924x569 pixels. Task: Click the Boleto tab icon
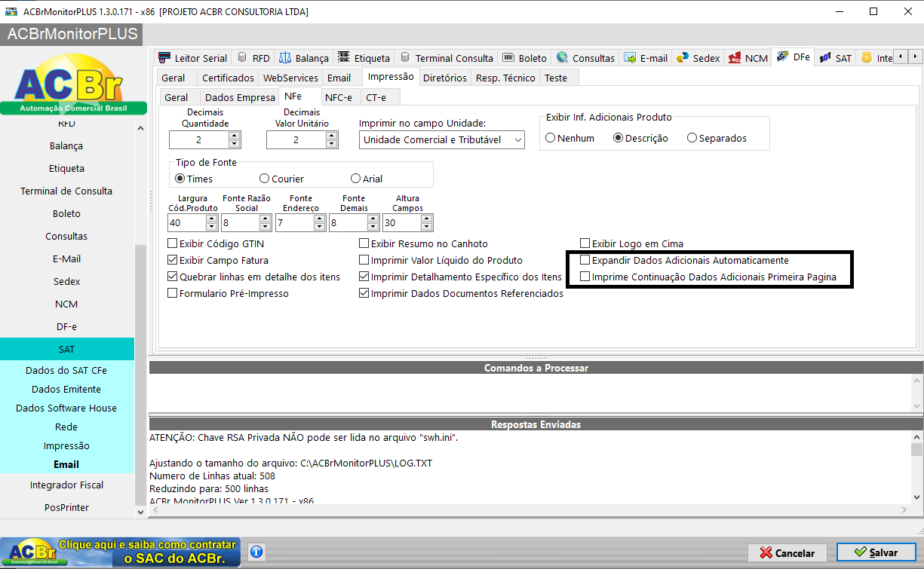(508, 57)
